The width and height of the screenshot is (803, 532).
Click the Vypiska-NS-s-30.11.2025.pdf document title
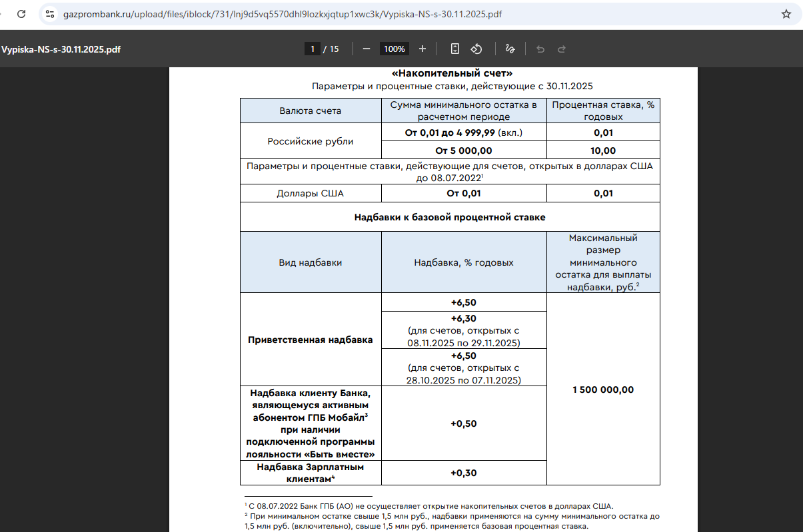(x=61, y=49)
